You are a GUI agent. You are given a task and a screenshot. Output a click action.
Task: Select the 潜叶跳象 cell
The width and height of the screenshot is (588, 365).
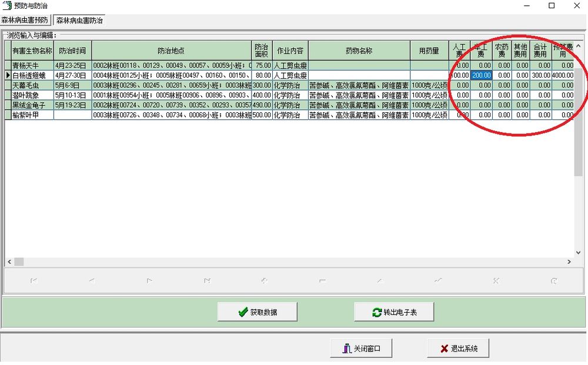point(32,95)
